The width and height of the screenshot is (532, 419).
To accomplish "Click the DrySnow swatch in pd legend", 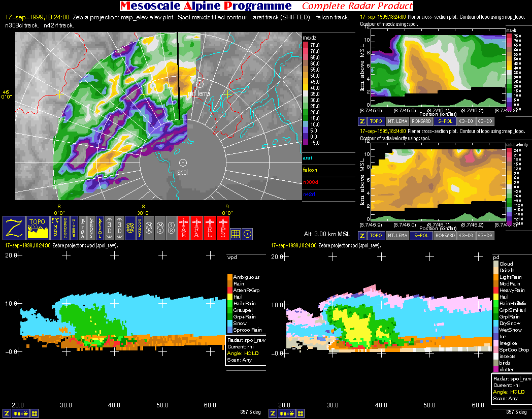I will click(x=495, y=323).
